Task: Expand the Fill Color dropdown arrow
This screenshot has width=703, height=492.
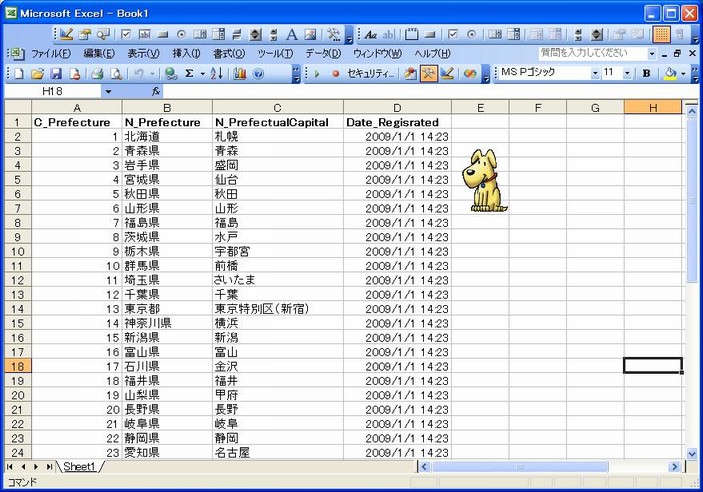Action: [683, 74]
